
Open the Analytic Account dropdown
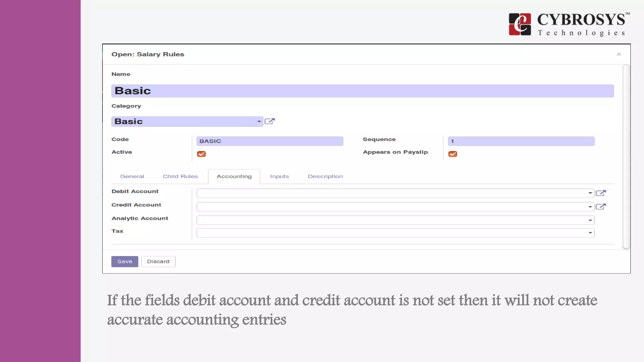pyautogui.click(x=590, y=220)
